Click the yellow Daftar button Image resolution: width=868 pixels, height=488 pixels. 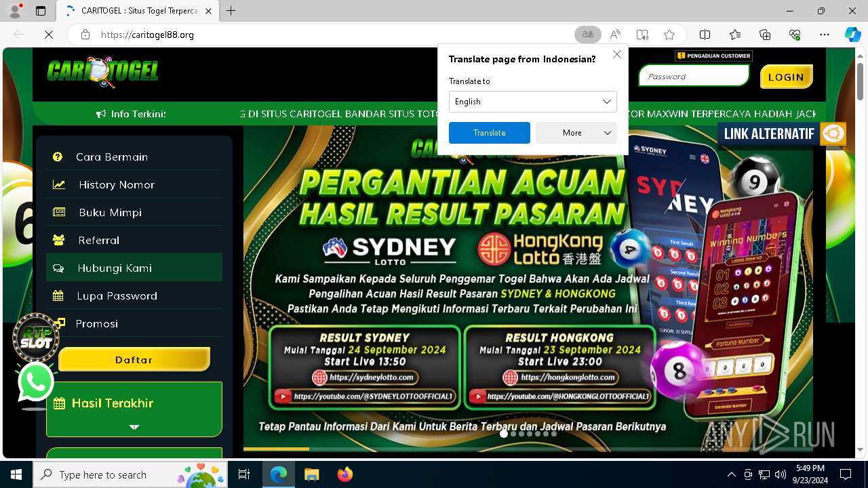tap(134, 359)
